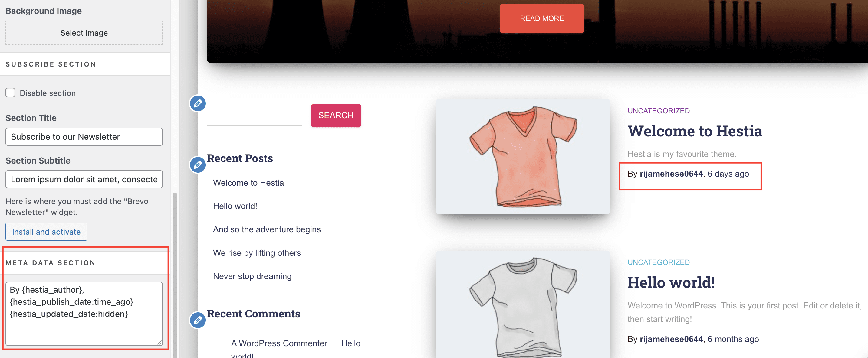
Task: Click author rijamehese0644 under Welcome to Hestia
Action: (x=671, y=174)
